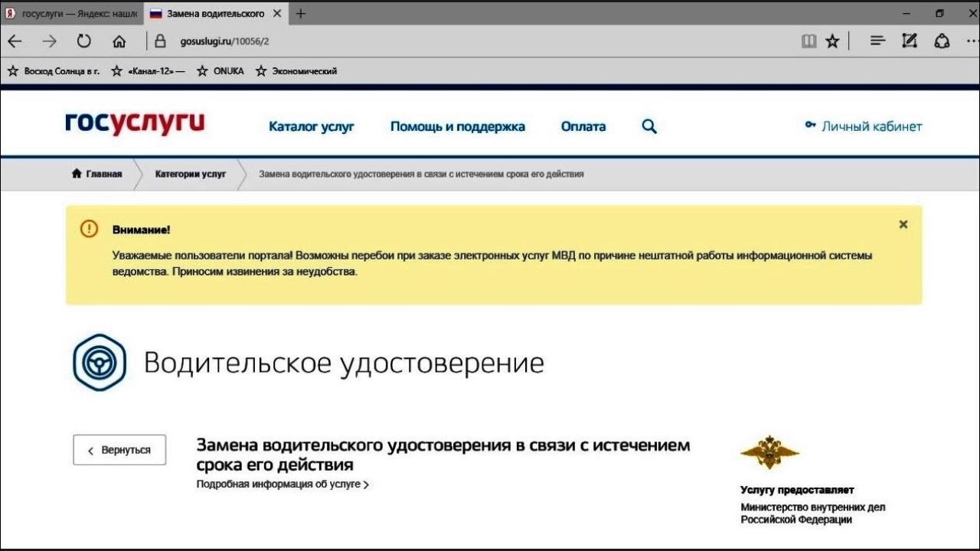
Task: Open browser home page icon
Action: 119,41
